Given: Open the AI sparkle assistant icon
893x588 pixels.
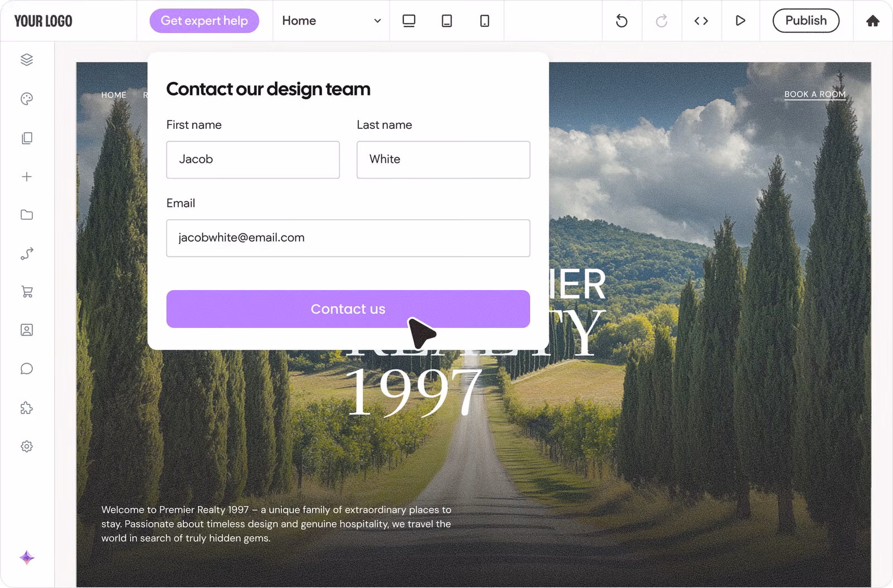Looking at the screenshot, I should (27, 557).
